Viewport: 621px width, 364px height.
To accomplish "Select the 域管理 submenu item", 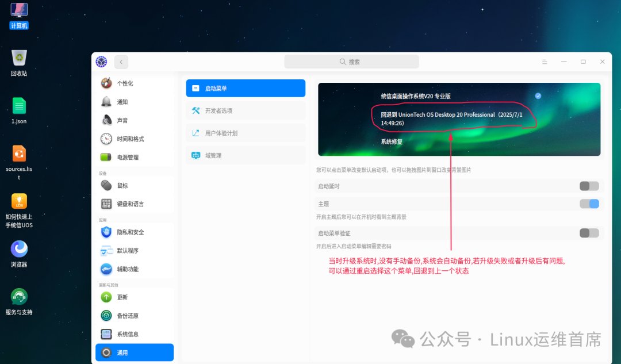I will coord(246,155).
